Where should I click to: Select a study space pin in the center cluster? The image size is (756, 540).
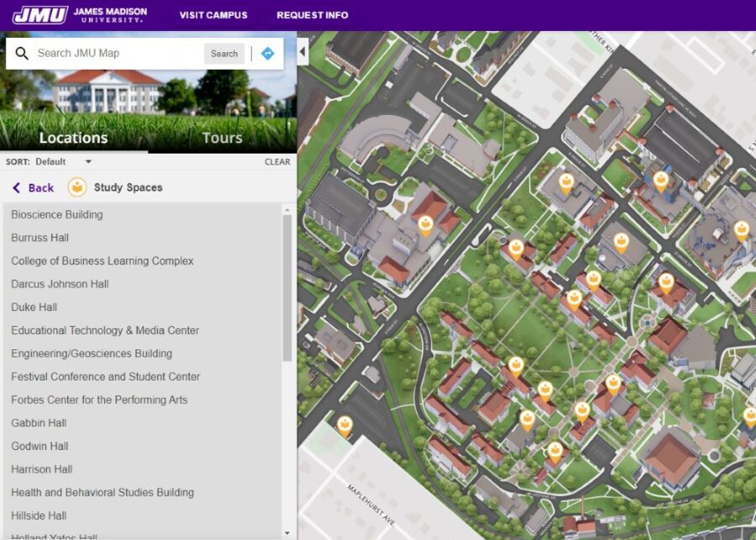tap(576, 297)
